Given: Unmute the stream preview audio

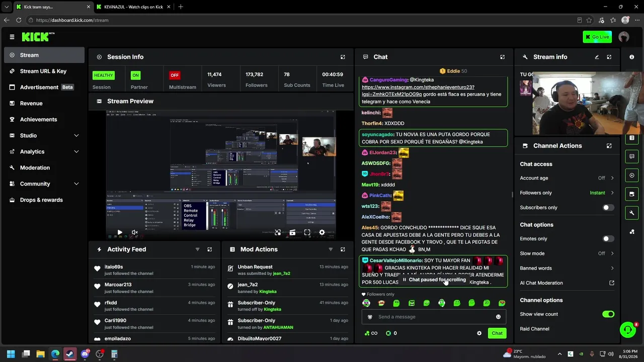Looking at the screenshot, I should pos(135,233).
